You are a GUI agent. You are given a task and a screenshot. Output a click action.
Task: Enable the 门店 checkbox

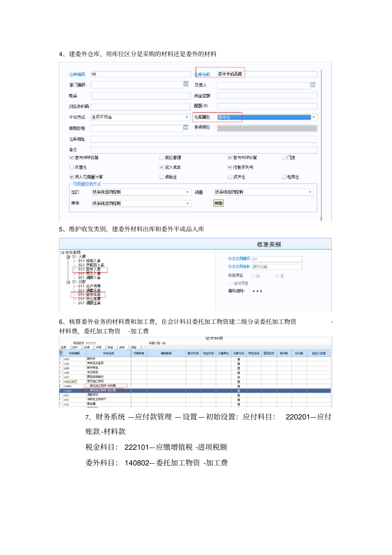point(284,158)
